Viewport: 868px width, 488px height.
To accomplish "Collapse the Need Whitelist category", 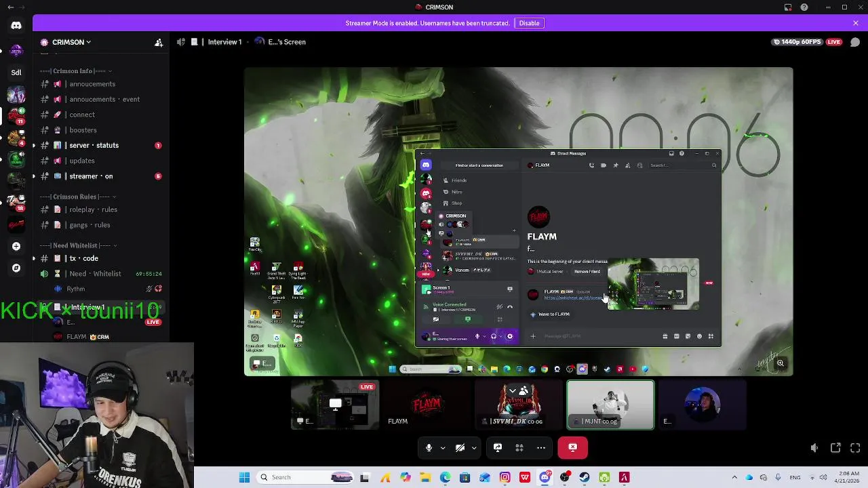I will point(78,245).
